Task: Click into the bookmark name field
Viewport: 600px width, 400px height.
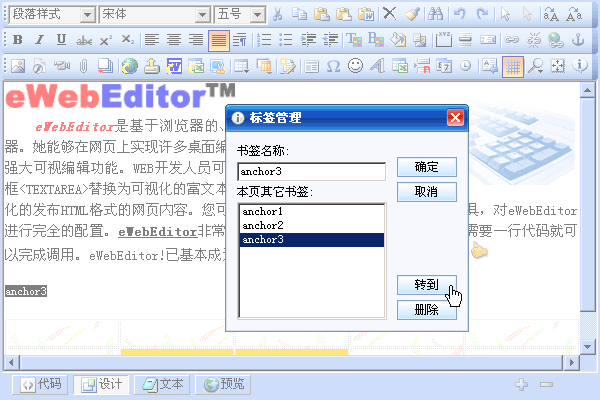Action: 311,171
